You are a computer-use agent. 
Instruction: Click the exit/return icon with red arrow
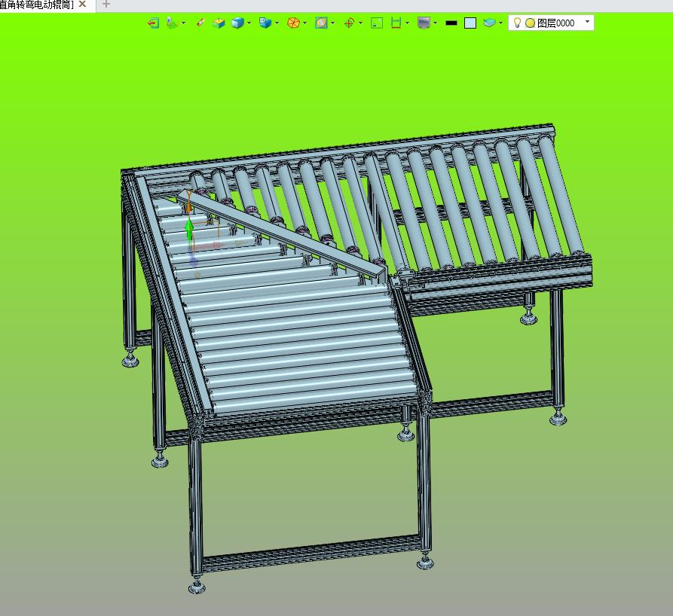(x=153, y=23)
